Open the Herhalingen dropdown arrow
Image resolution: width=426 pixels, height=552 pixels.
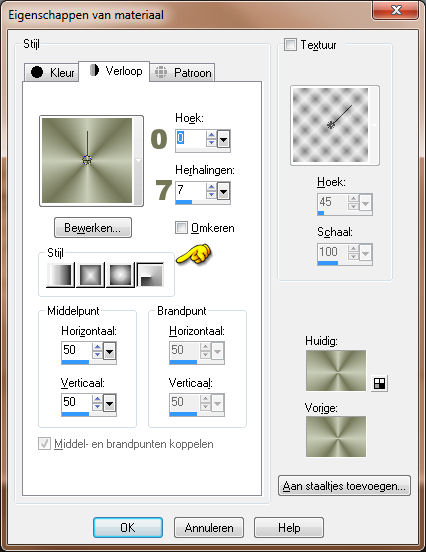click(x=224, y=191)
